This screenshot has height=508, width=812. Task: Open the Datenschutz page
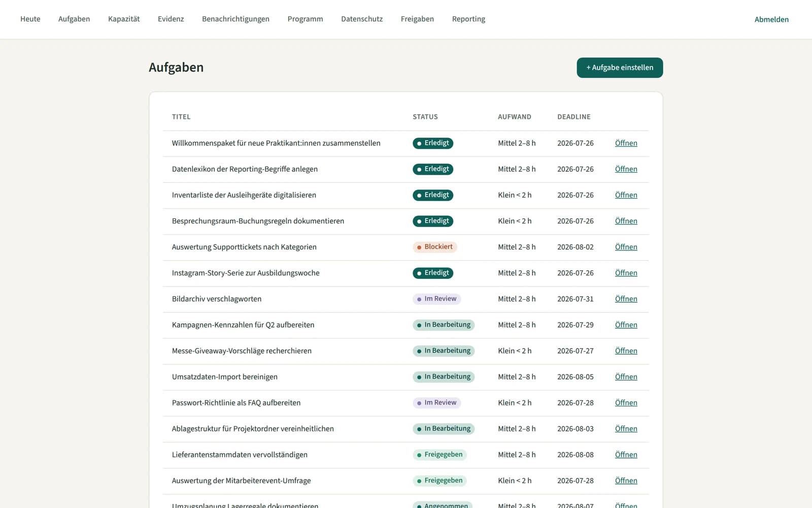362,19
